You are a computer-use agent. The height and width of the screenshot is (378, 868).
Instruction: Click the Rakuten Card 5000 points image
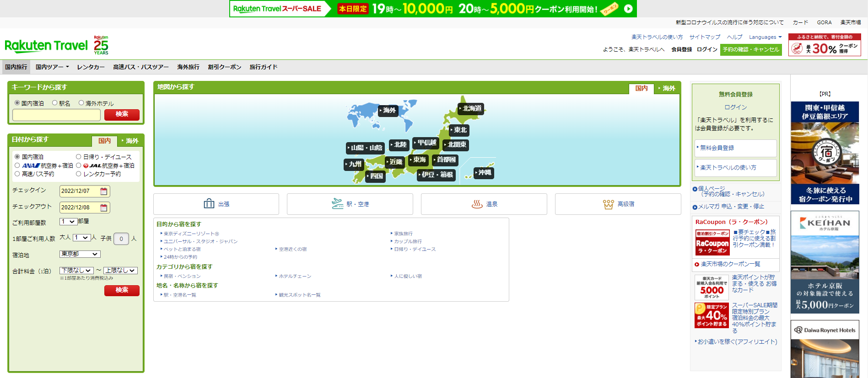click(712, 287)
